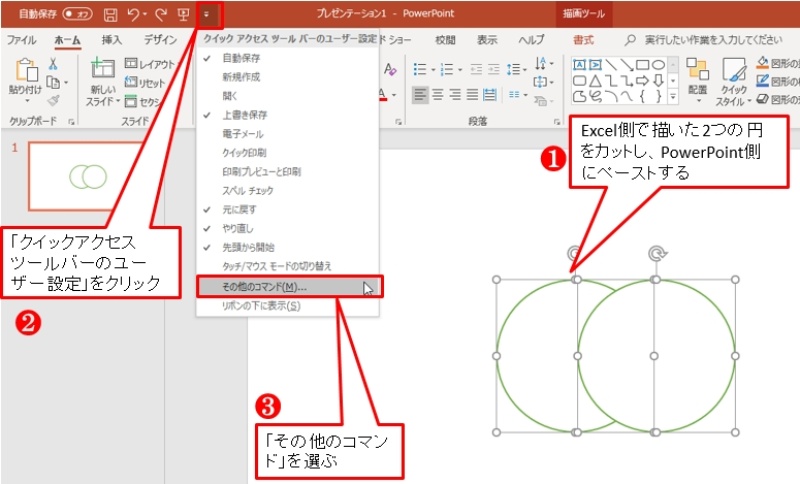Insert a new slide with 新しいスライド icon
Image resolution: width=800 pixels, height=484 pixels.
point(102,70)
